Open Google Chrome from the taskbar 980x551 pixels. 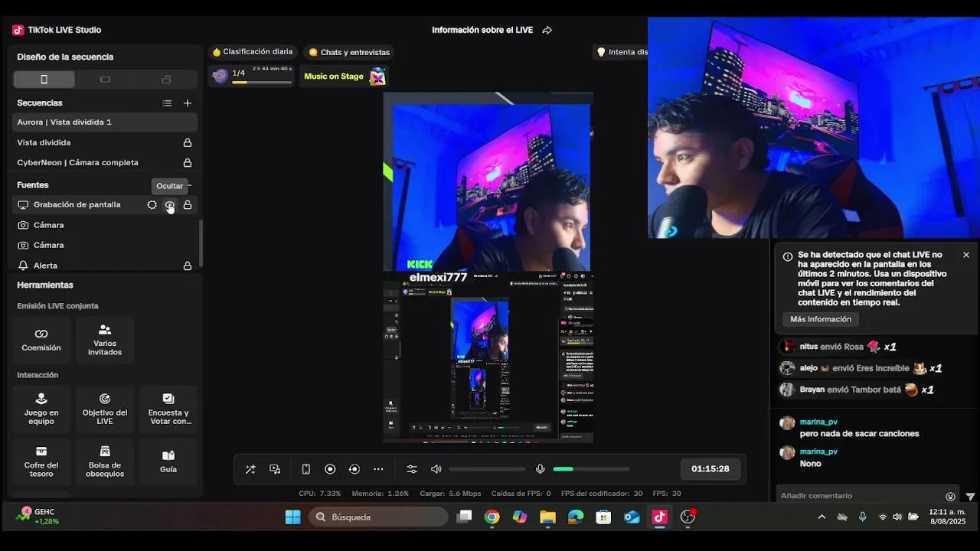point(492,517)
